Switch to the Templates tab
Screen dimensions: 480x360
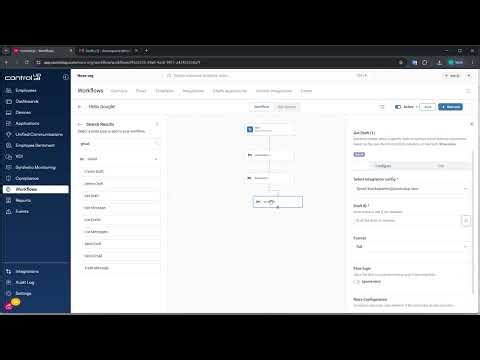coord(165,91)
